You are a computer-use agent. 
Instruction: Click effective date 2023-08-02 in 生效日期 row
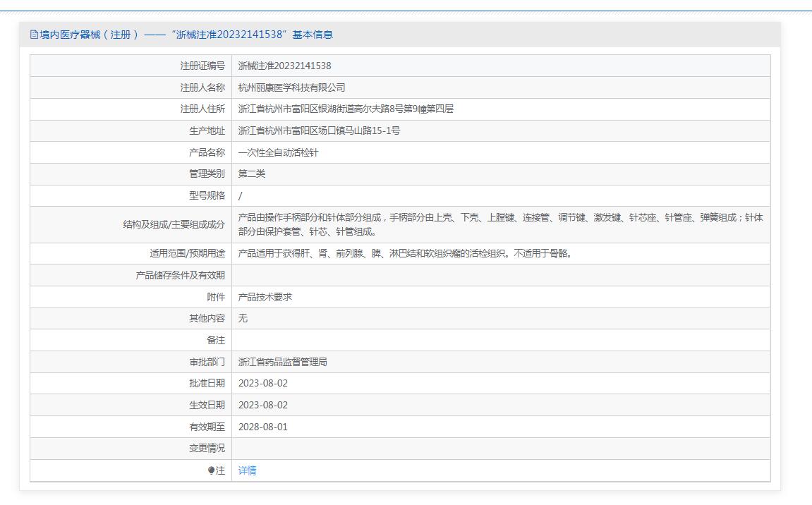(x=263, y=405)
